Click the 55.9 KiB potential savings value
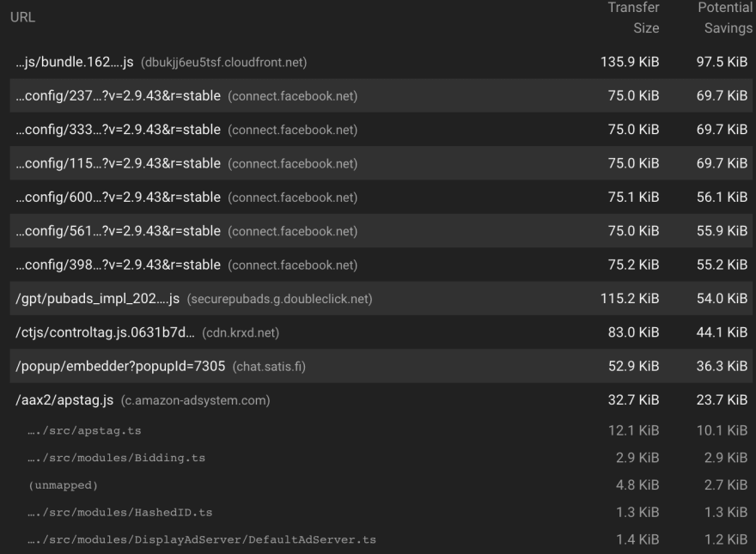Image resolution: width=756 pixels, height=554 pixels. (x=722, y=231)
